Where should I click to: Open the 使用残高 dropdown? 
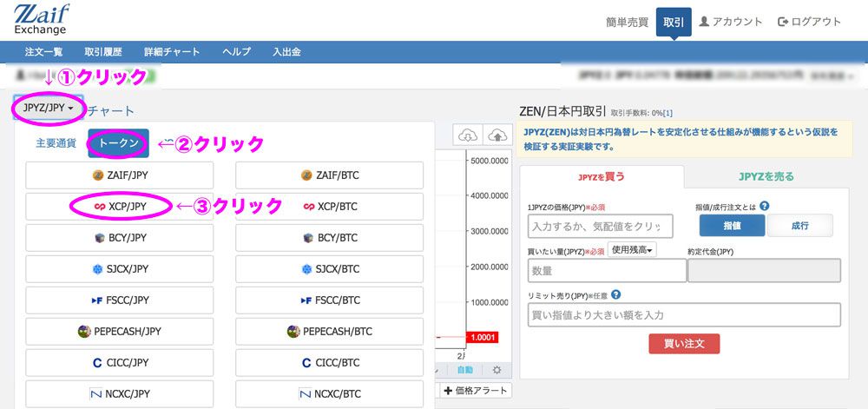pyautogui.click(x=632, y=250)
